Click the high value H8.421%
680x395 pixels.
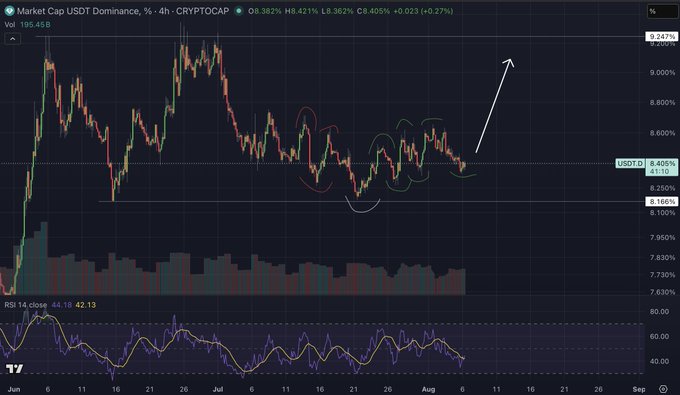301,11
